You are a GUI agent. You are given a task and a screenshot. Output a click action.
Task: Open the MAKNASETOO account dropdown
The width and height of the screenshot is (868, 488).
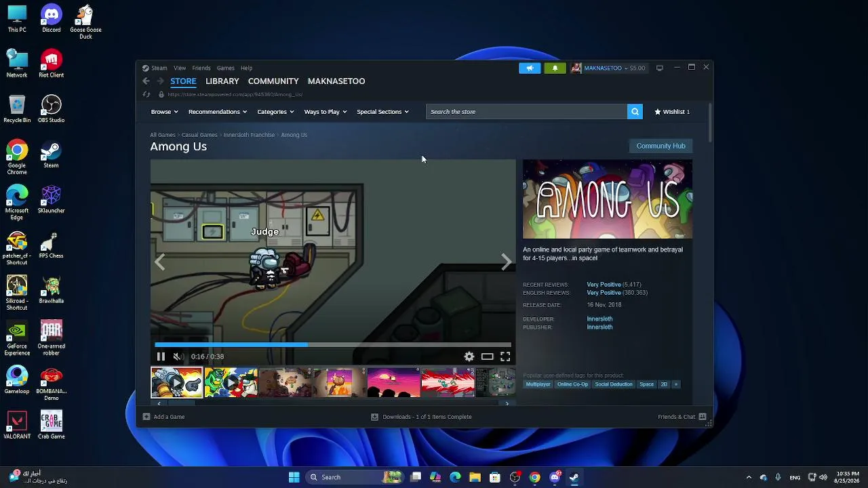pos(609,68)
